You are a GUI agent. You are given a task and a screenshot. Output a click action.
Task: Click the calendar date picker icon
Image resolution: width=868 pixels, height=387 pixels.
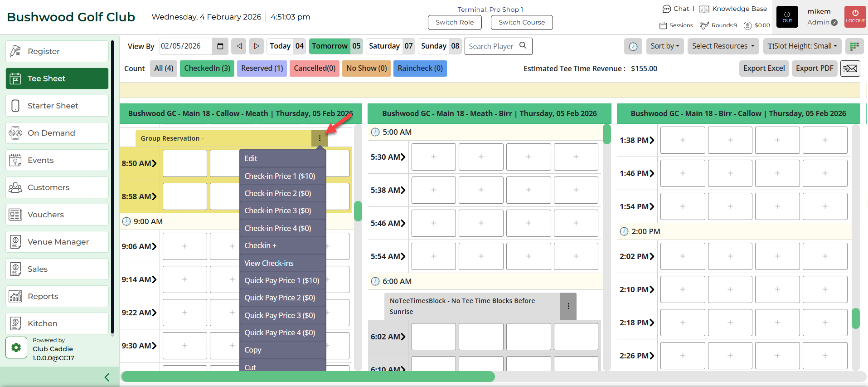click(x=220, y=46)
